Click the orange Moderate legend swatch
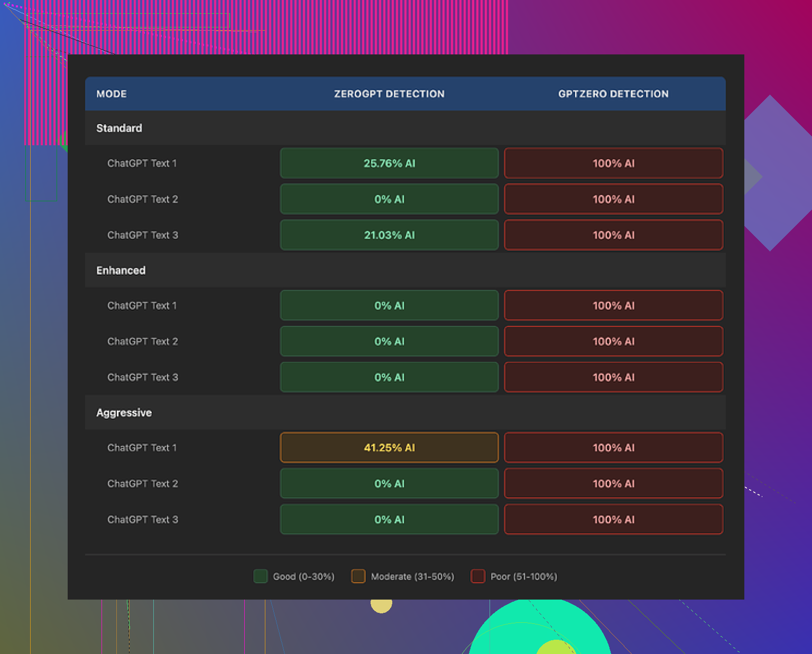The height and width of the screenshot is (654, 812). pos(358,576)
